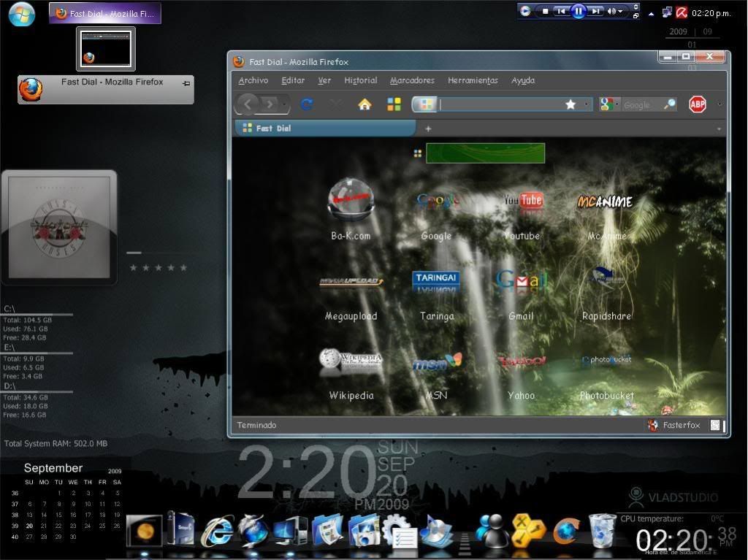Bookmark this page with the star icon
Image resolution: width=748 pixels, height=560 pixels.
pyautogui.click(x=570, y=104)
